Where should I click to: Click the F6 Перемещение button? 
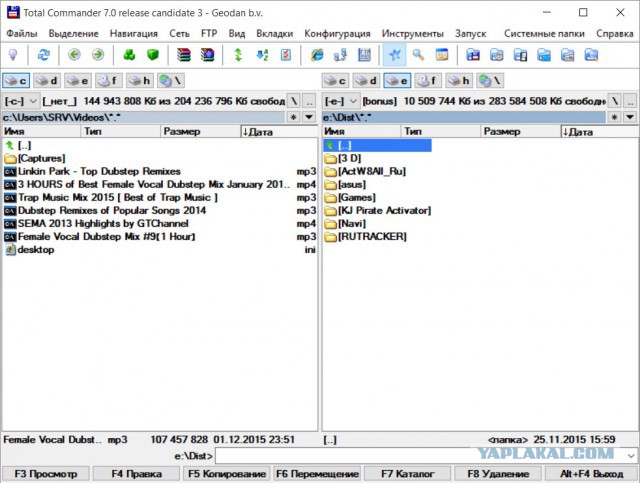(x=317, y=474)
